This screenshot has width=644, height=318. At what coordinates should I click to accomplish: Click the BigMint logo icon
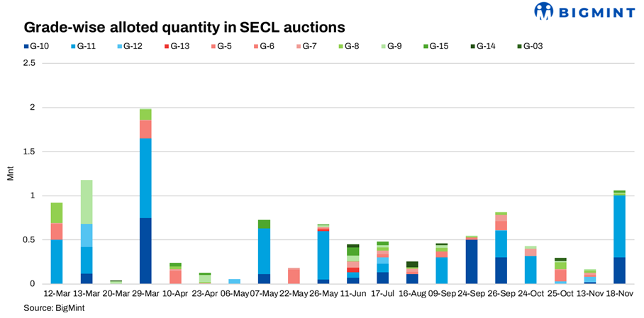tap(544, 11)
